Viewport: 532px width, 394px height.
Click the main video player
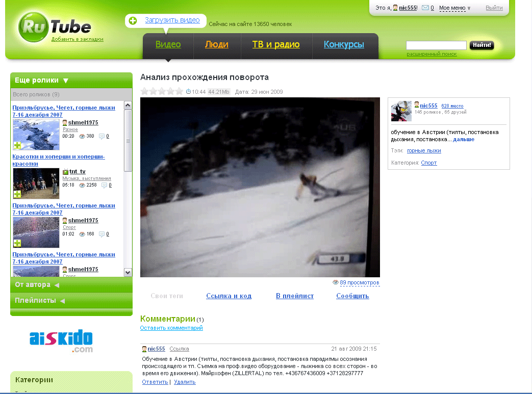260,187
